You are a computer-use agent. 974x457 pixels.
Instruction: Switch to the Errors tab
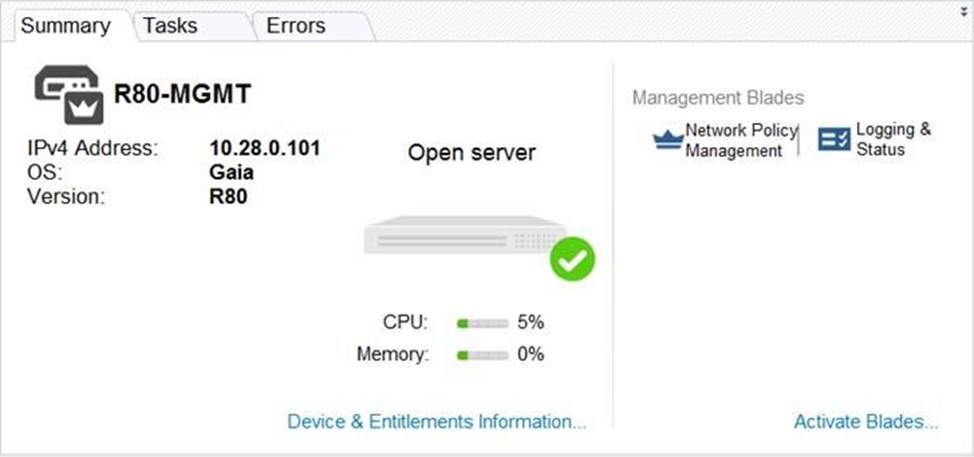(296, 25)
